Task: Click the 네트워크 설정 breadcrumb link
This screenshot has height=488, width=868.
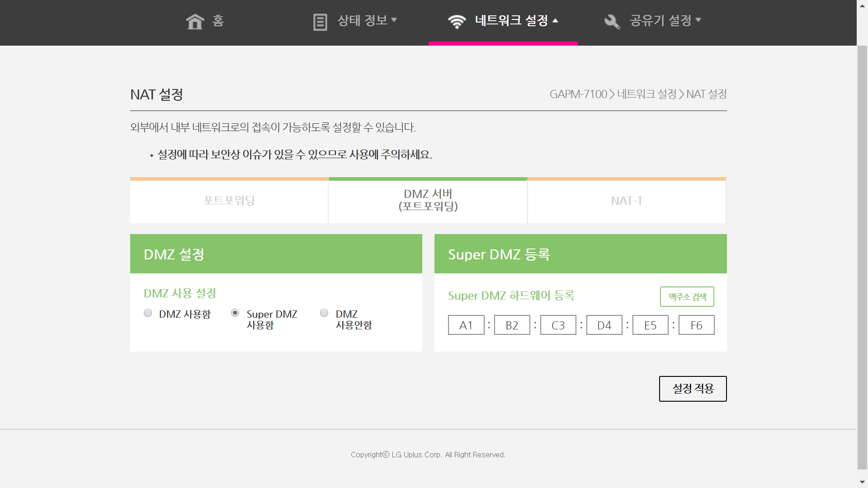Action: [x=646, y=94]
